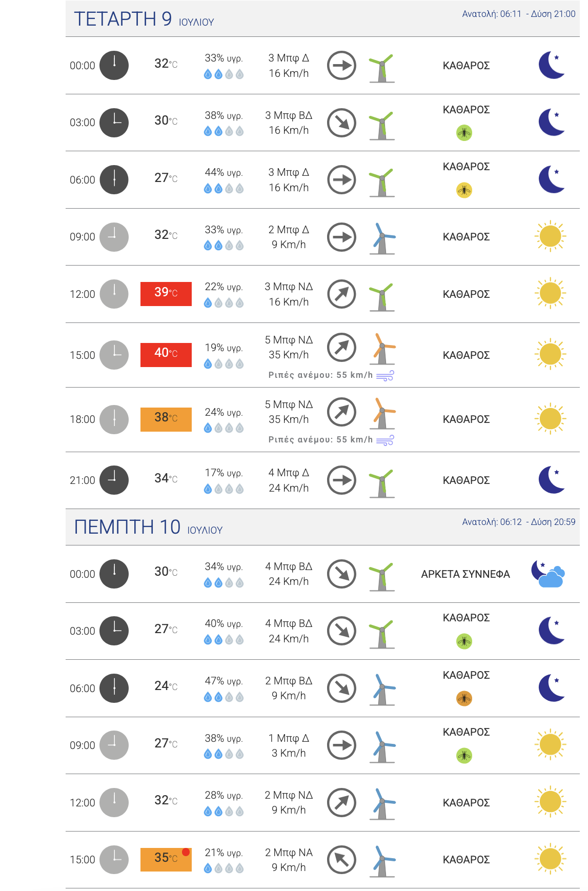Image resolution: width=588 pixels, height=891 pixels.
Task: Click the wind direction arrow at Wednesday 12:00
Action: (x=341, y=294)
